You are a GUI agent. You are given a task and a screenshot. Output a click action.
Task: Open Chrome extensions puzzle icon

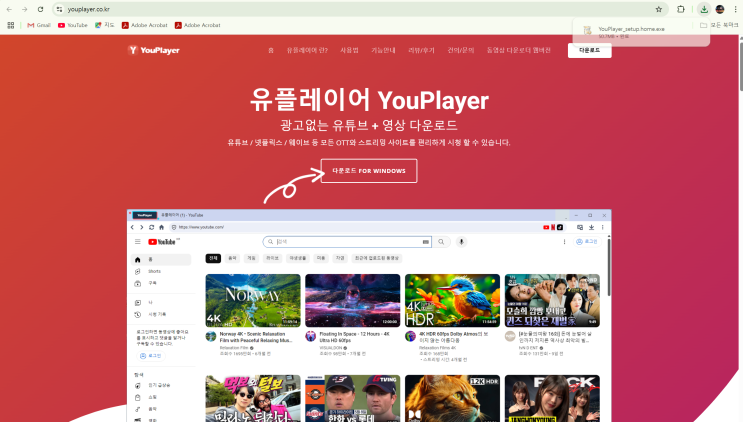point(681,9)
